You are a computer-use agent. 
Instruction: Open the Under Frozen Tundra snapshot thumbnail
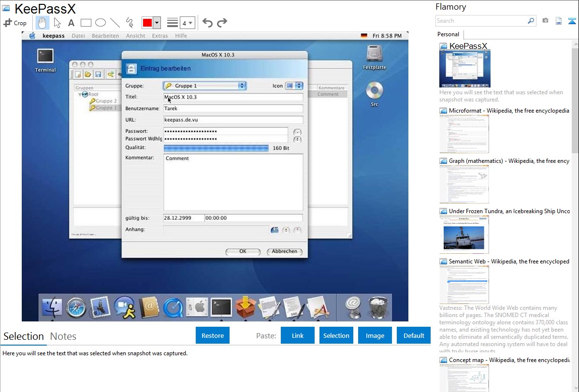click(464, 234)
